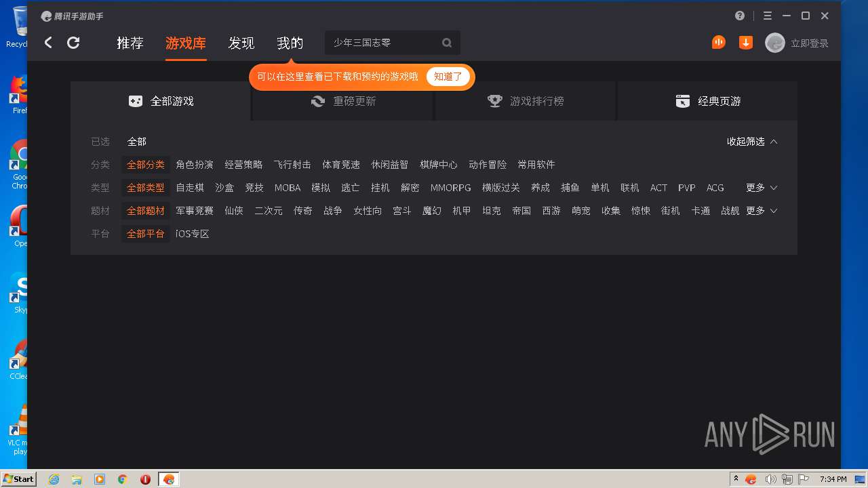The height and width of the screenshot is (488, 868).
Task: Filter by 角色扮演 category
Action: coord(195,165)
